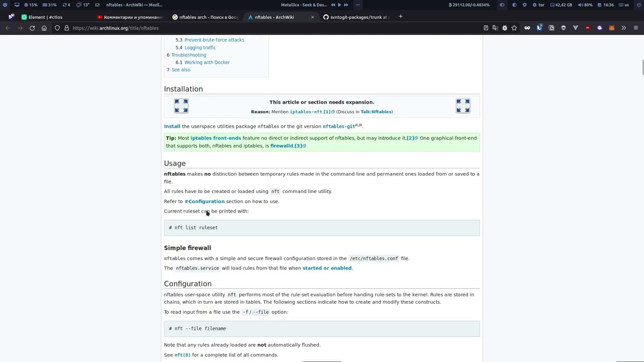The height and width of the screenshot is (362, 644).
Task: Toggle the switch icon in system panel
Action: click(x=502, y=5)
